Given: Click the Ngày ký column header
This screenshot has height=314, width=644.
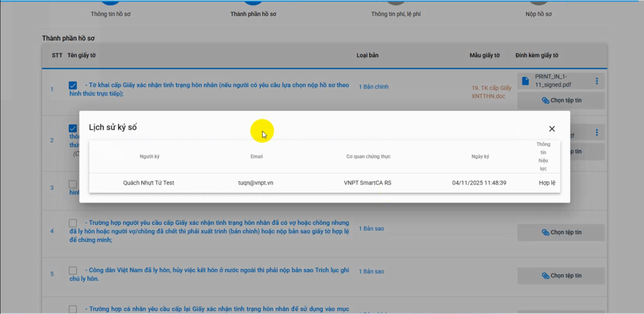Looking at the screenshot, I should (480, 157).
